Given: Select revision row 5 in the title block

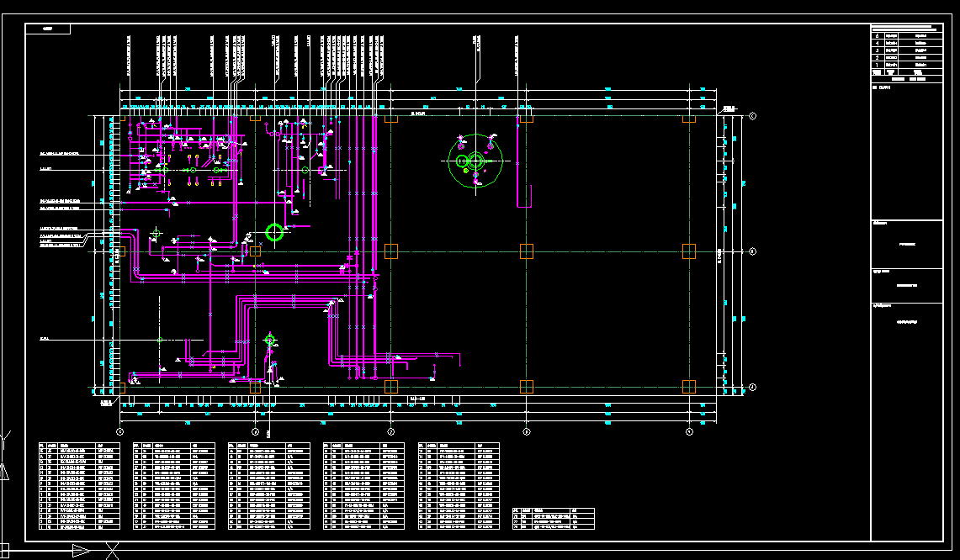Looking at the screenshot, I should click(906, 35).
